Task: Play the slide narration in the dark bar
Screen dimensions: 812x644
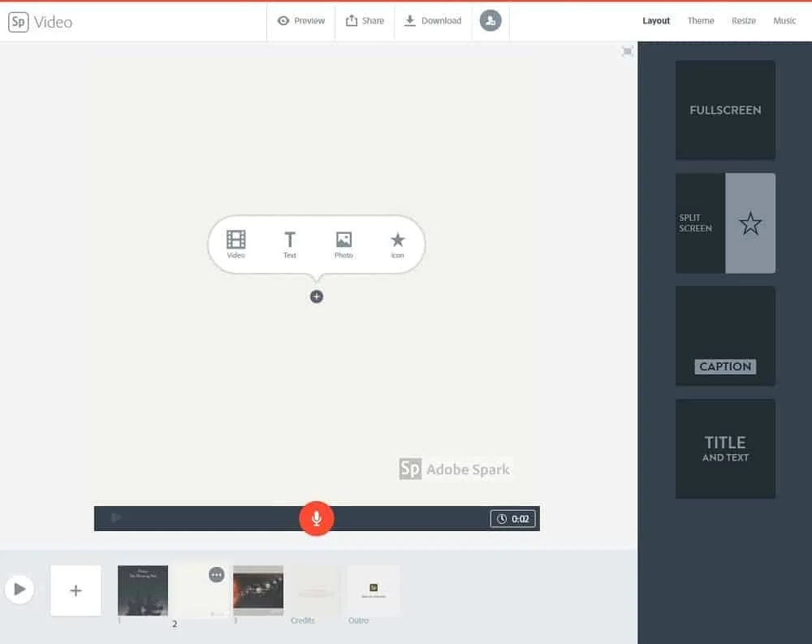Action: pyautogui.click(x=115, y=517)
